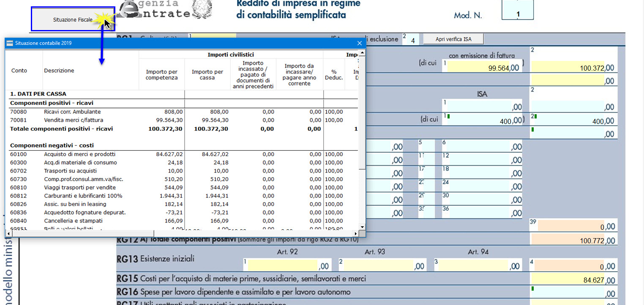Select the Mod. N. field

pos(518,10)
